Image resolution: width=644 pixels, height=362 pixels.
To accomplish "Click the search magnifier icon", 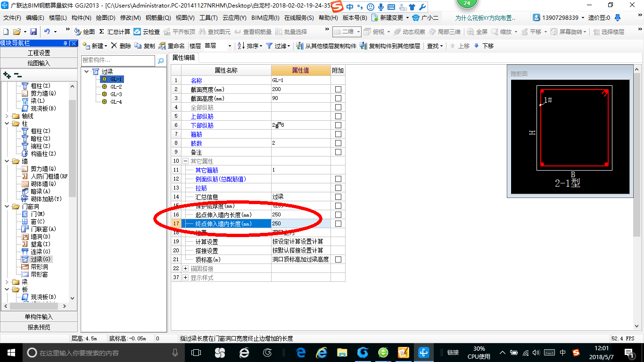I will (161, 61).
